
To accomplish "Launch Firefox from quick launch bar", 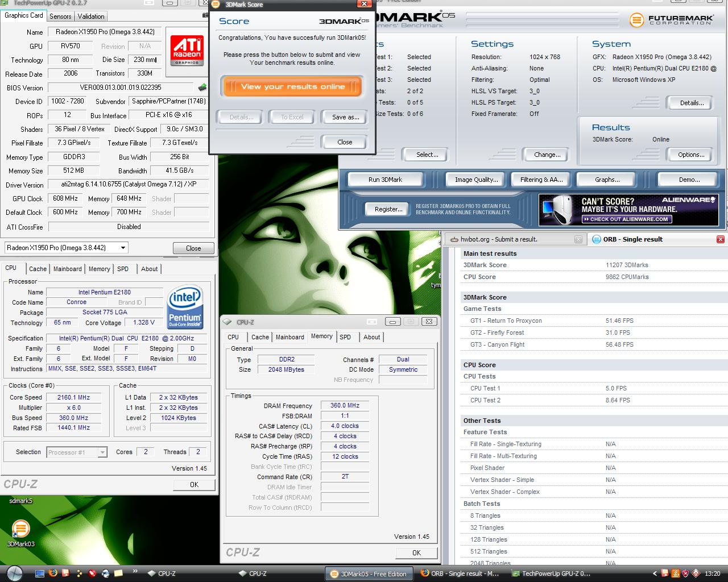I will [x=53, y=573].
